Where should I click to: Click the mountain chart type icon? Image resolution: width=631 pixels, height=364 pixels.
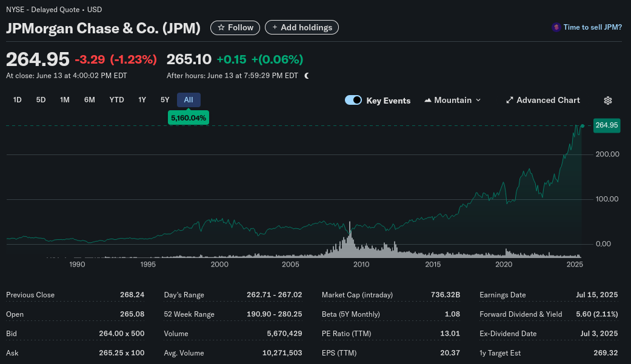pyautogui.click(x=428, y=100)
